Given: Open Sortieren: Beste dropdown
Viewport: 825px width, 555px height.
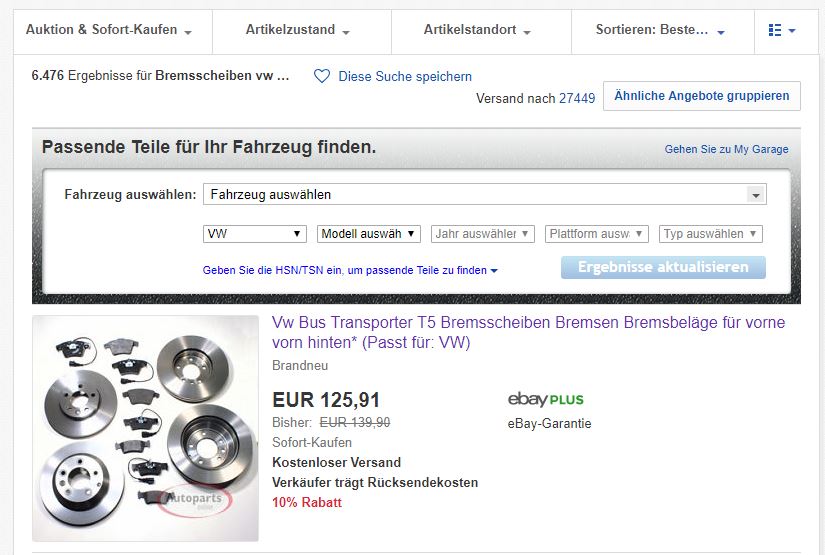Looking at the screenshot, I should click(x=660, y=30).
